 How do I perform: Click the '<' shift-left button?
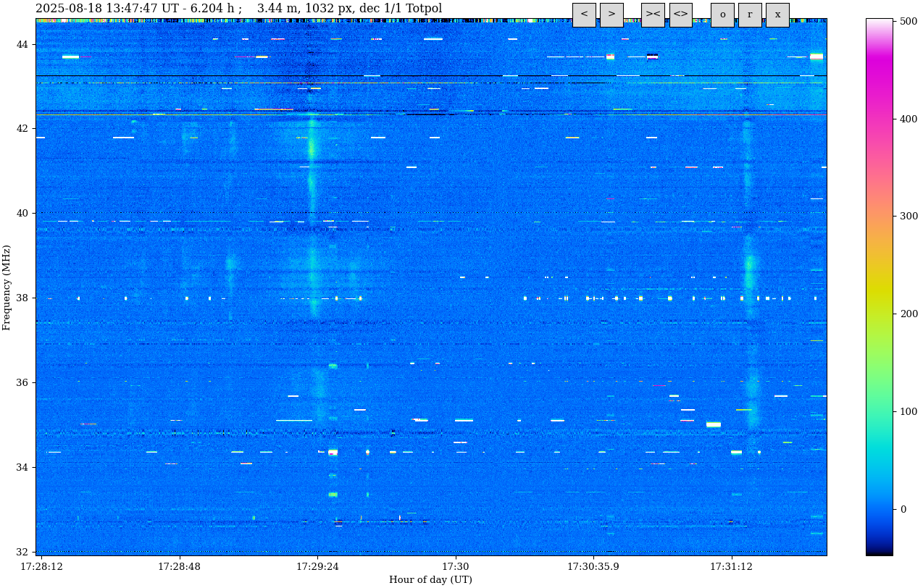[x=584, y=14]
